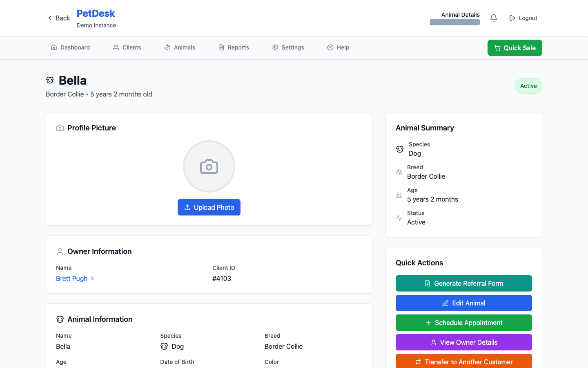Click the person icon by Owner Information

click(x=60, y=251)
